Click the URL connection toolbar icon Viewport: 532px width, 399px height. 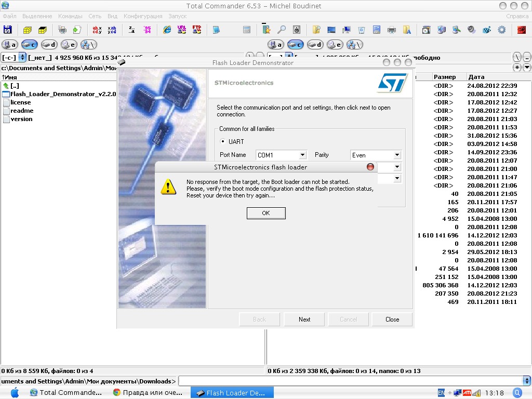pos(182,30)
